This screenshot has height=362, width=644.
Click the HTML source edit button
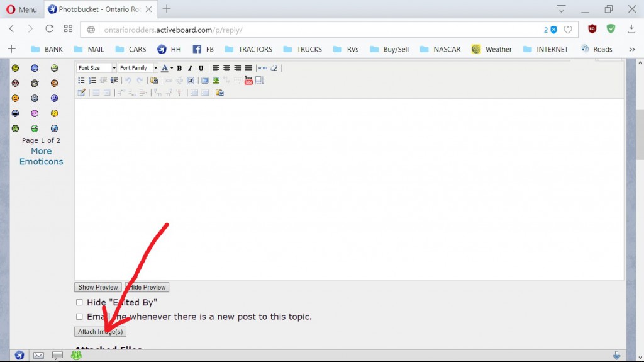263,68
